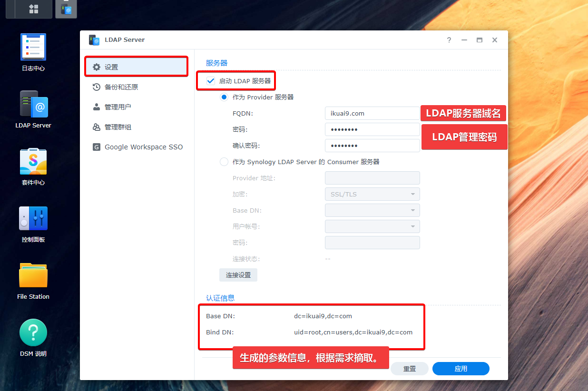
Task: Open the 用户帐号 dropdown
Action: point(372,226)
